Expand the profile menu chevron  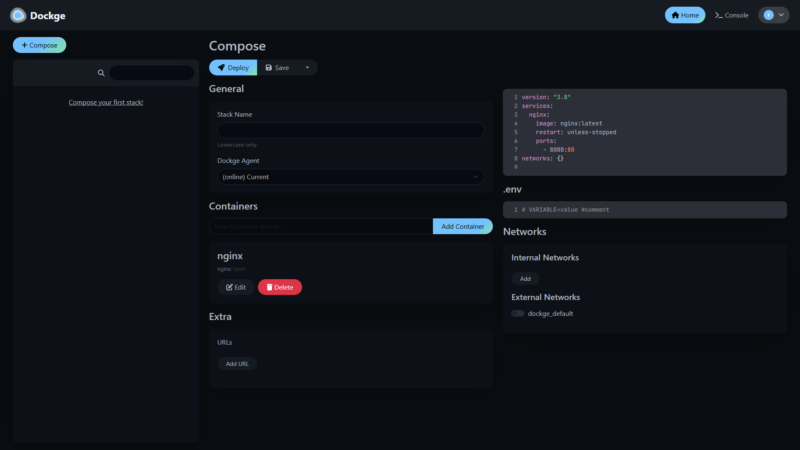pyautogui.click(x=781, y=15)
